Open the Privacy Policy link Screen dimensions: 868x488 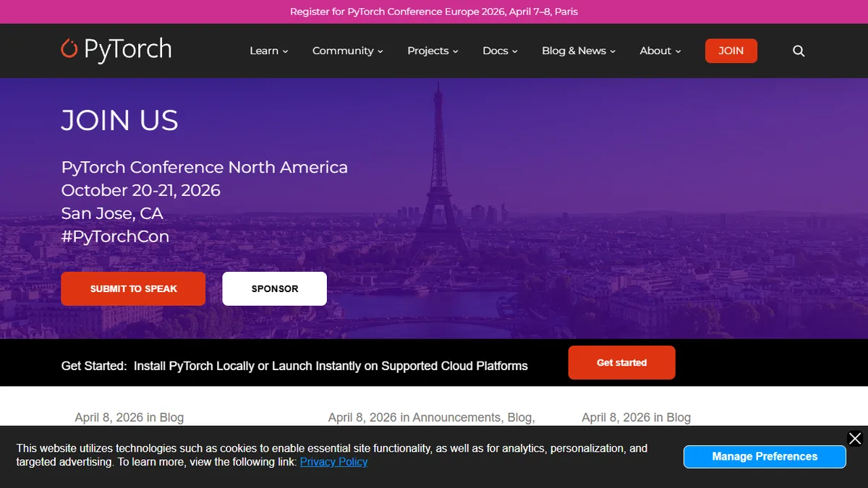333,462
